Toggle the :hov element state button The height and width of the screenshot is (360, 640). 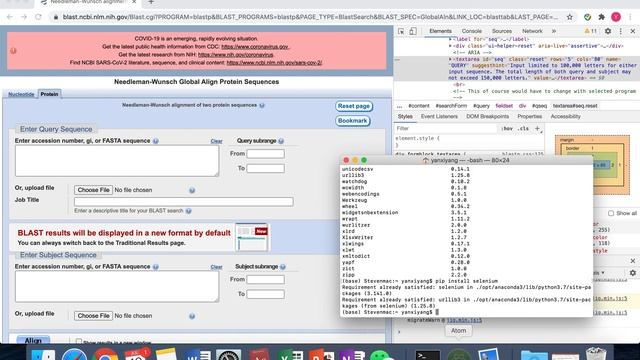coord(507,129)
